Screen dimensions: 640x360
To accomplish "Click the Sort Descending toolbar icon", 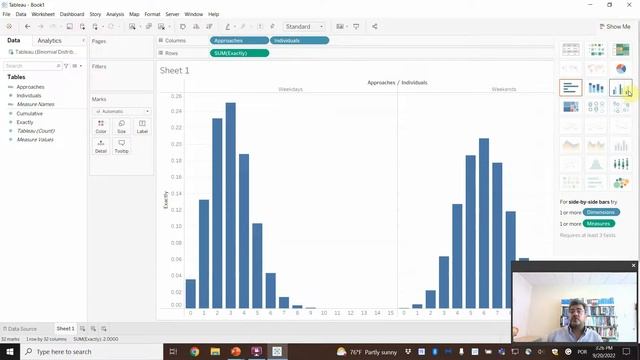I will coord(209,27).
